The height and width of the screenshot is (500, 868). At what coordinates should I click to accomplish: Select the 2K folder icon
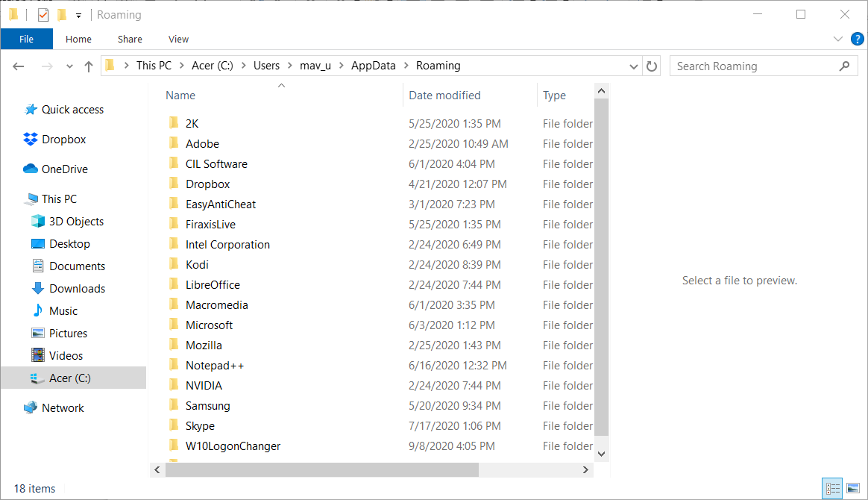pyautogui.click(x=174, y=123)
